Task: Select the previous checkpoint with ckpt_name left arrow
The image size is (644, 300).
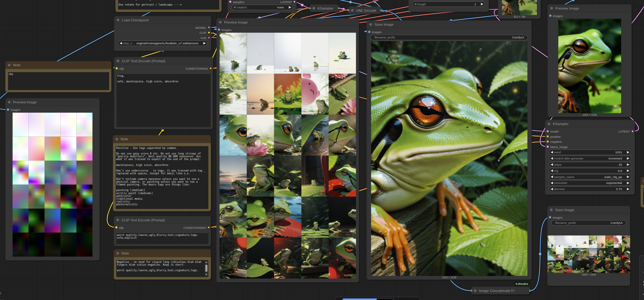Action: [121, 43]
